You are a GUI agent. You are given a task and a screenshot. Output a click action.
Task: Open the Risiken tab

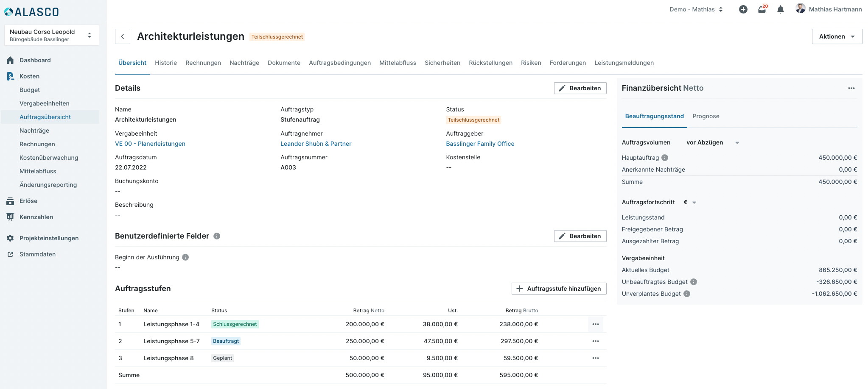tap(531, 63)
